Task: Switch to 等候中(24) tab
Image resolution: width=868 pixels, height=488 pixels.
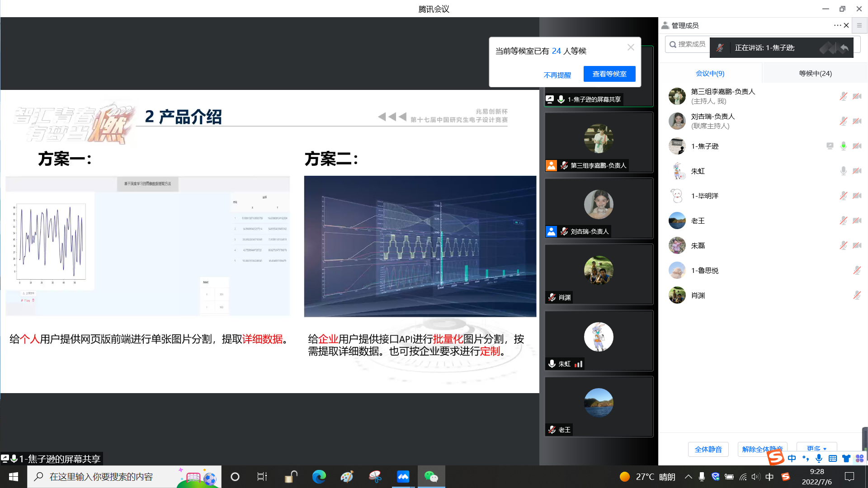Action: coord(815,73)
